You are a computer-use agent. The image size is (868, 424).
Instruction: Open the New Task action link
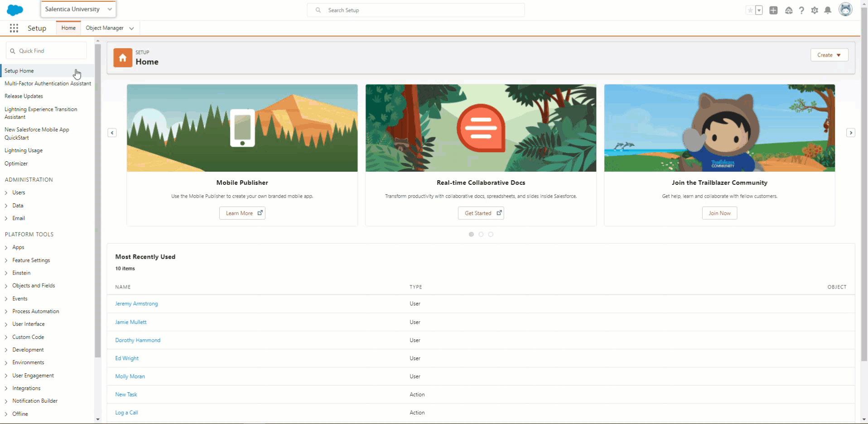tap(126, 395)
